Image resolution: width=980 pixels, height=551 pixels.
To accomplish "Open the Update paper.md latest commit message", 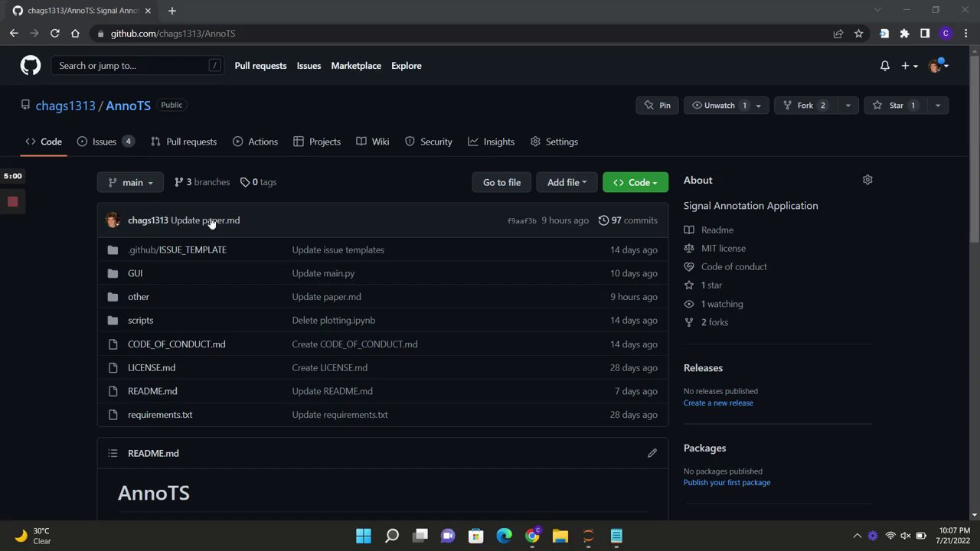I will pyautogui.click(x=205, y=220).
